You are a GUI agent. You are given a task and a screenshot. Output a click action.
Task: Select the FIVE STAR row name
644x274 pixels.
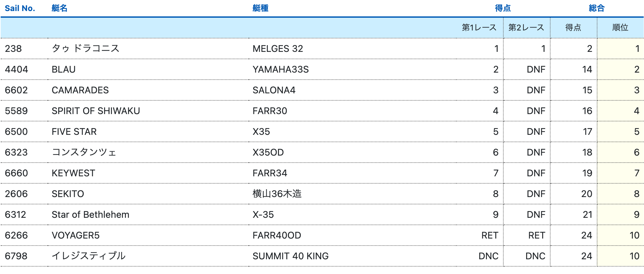74,131
